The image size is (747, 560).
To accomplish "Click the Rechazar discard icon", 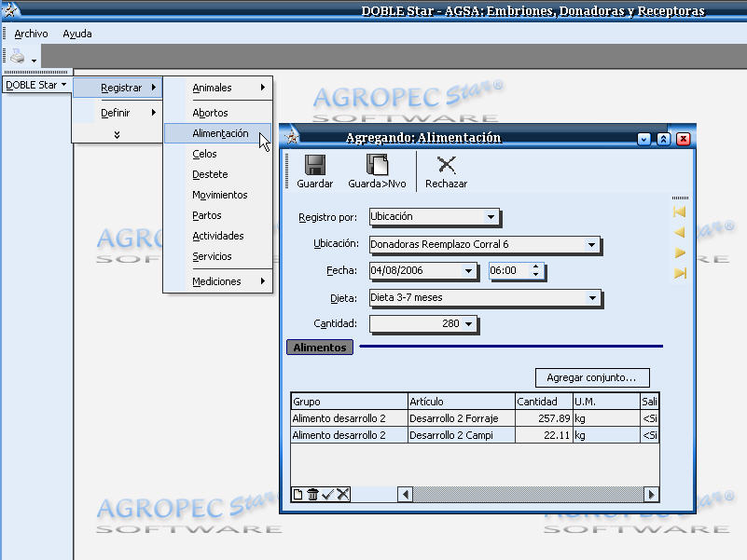I will coord(446,167).
